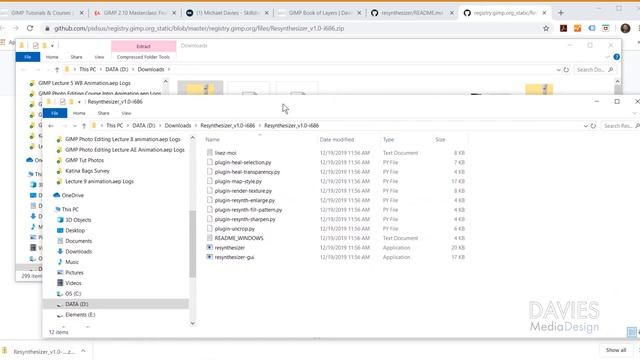Select This PC in Resynthesizer navigation pane
The height and width of the screenshot is (360, 640).
coord(70,209)
